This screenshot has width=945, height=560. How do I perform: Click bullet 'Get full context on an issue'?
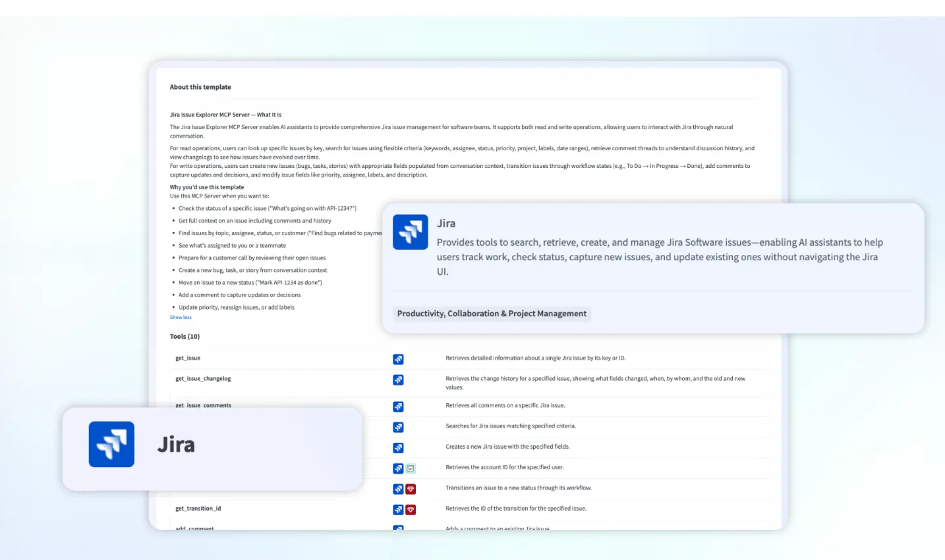tap(255, 221)
